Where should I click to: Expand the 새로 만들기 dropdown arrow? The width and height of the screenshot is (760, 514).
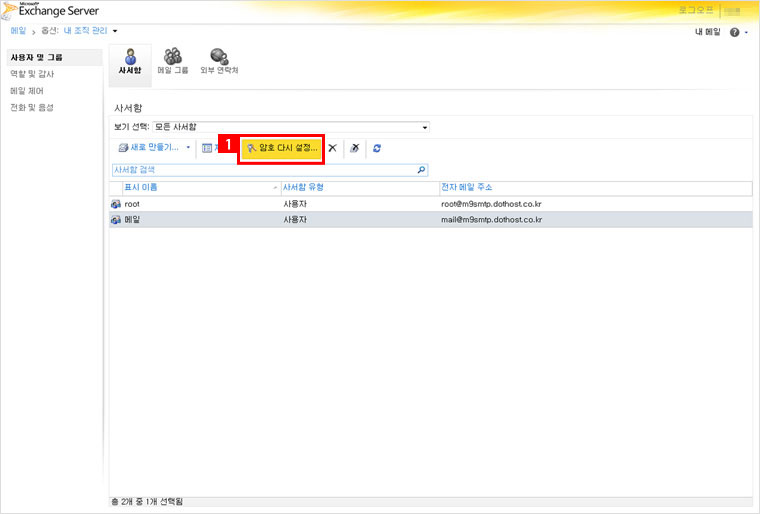(x=188, y=148)
